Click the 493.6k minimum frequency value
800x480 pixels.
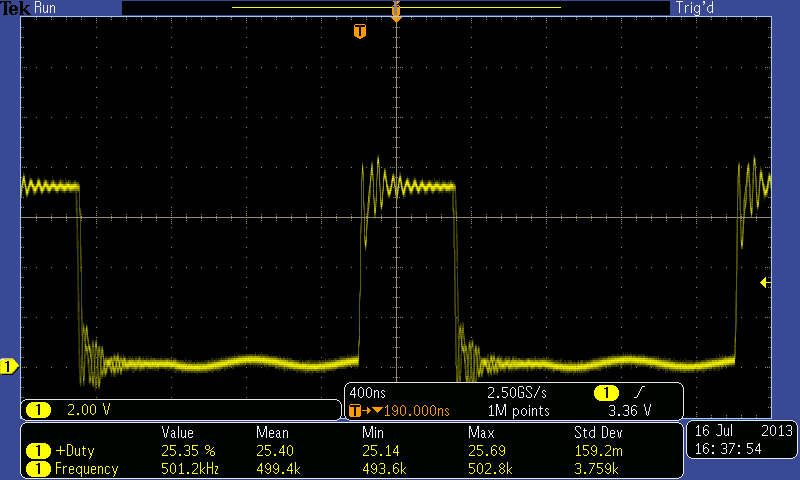(x=384, y=469)
